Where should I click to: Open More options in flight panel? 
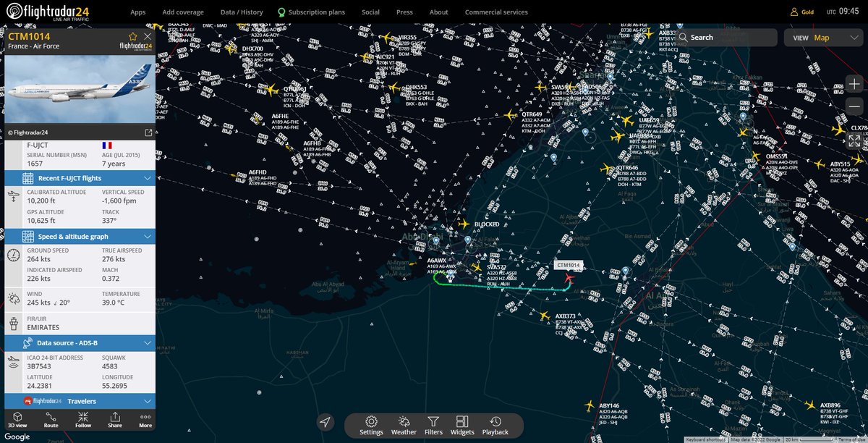tap(145, 420)
